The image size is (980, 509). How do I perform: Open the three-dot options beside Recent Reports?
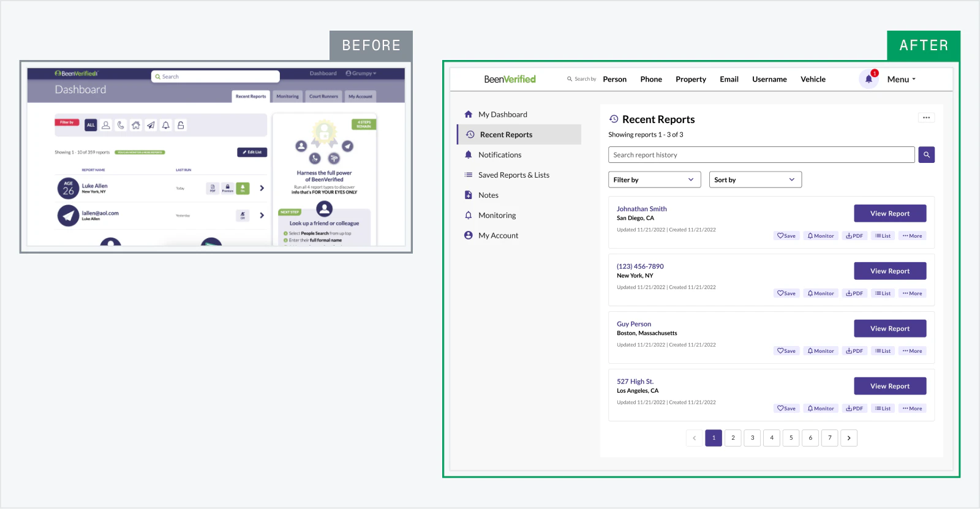(926, 118)
